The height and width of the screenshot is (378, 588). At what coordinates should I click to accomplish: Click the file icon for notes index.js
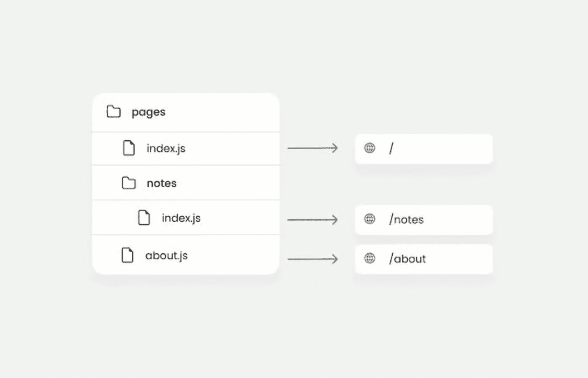(x=144, y=218)
